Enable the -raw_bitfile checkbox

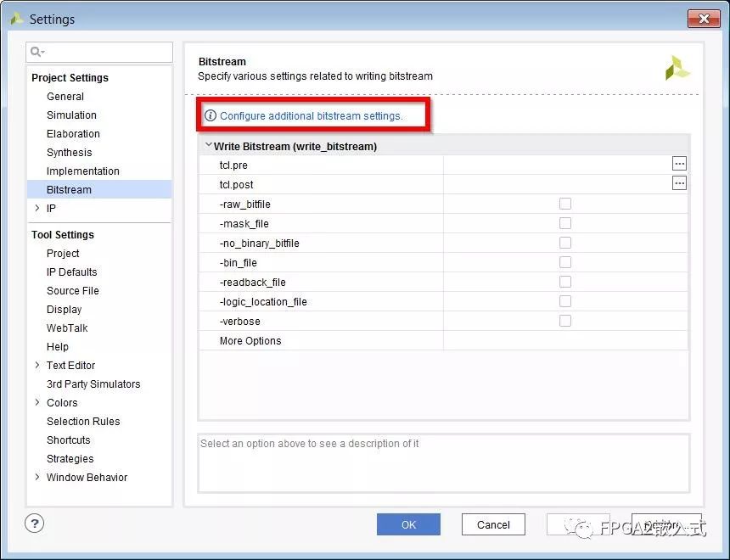pyautogui.click(x=565, y=204)
